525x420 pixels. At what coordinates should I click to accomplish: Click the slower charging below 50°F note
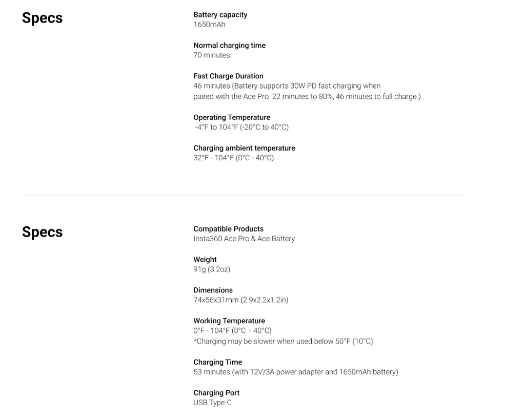[283, 342]
